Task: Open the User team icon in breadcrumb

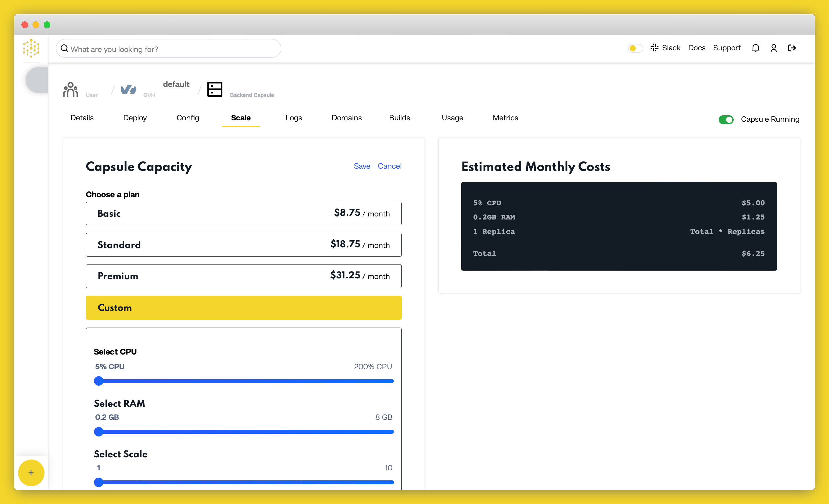Action: [x=71, y=89]
